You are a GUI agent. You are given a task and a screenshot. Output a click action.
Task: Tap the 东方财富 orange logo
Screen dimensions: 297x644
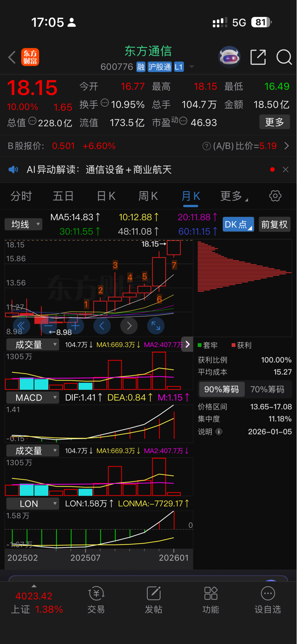pyautogui.click(x=30, y=57)
